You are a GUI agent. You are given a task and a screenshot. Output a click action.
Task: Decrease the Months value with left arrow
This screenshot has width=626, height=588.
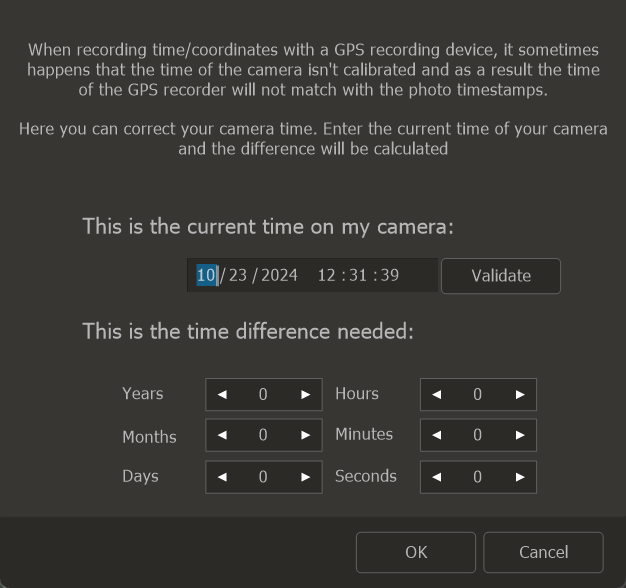222,435
